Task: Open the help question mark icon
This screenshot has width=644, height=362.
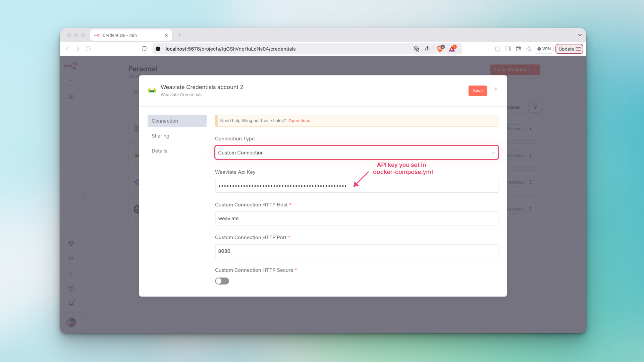Action: click(x=71, y=288)
